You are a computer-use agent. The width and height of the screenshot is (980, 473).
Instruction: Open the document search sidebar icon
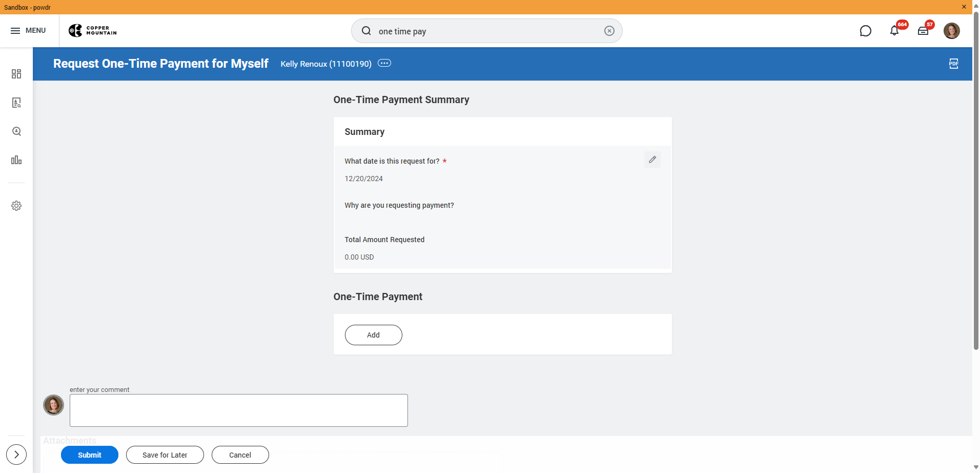click(x=16, y=103)
